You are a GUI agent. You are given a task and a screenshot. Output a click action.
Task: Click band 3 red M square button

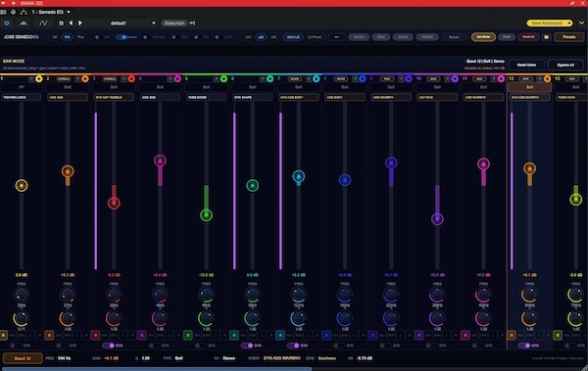(95, 335)
